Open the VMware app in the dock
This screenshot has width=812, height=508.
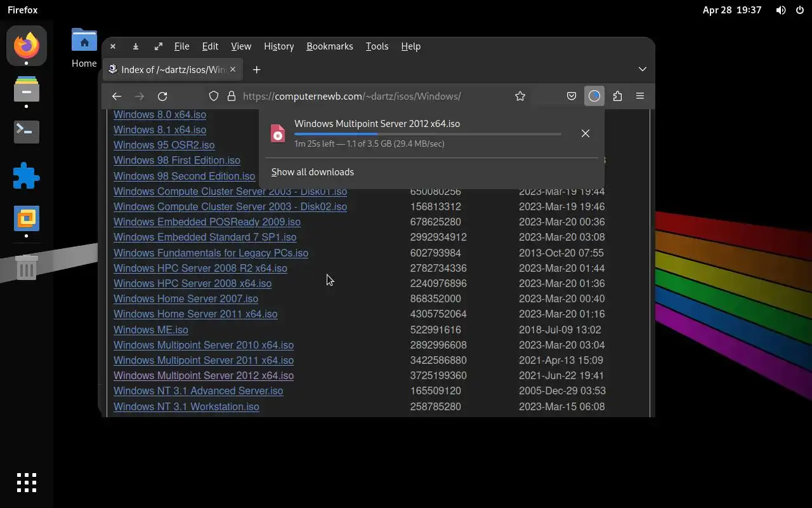[27, 219]
